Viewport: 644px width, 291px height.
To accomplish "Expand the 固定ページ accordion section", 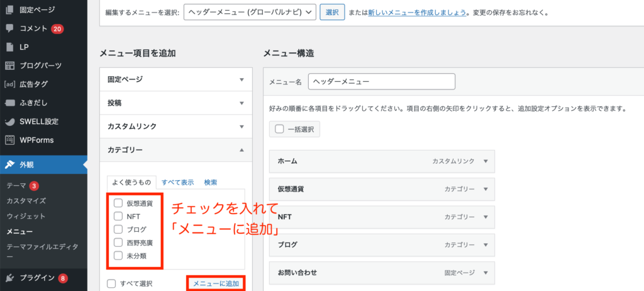I will [x=176, y=79].
